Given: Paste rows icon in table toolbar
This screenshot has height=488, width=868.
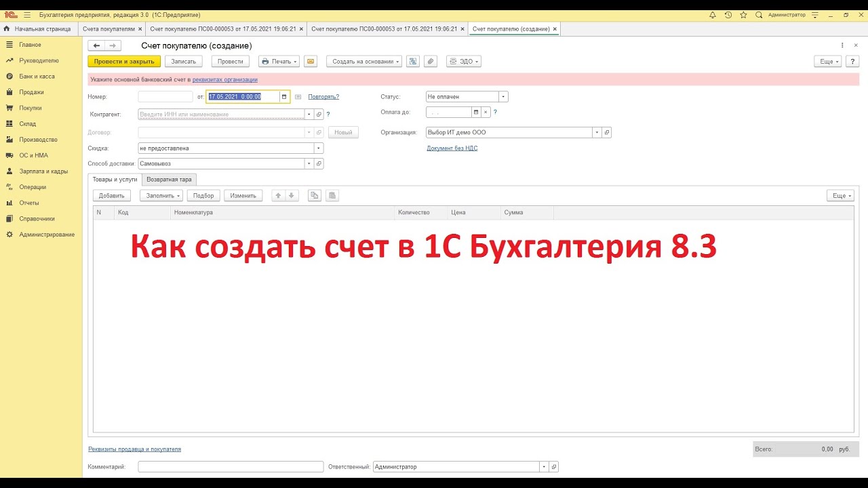Looking at the screenshot, I should pos(332,195).
